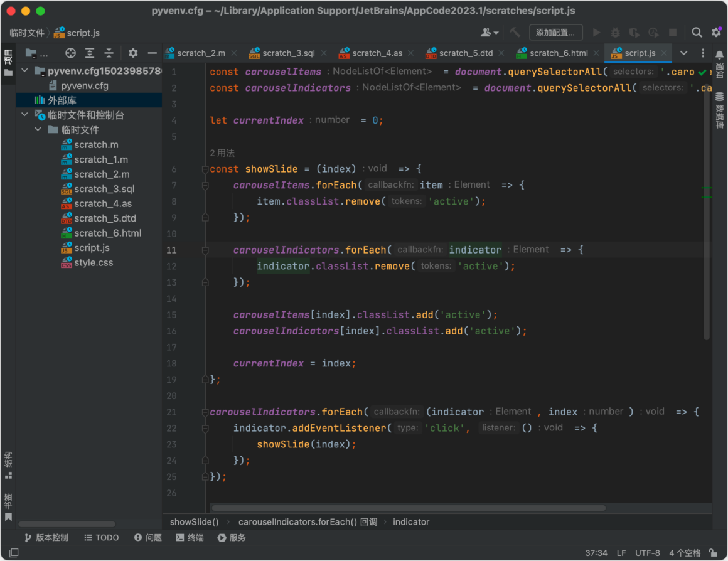Toggle the Project tool window button
728x561 pixels.
pos(8,63)
